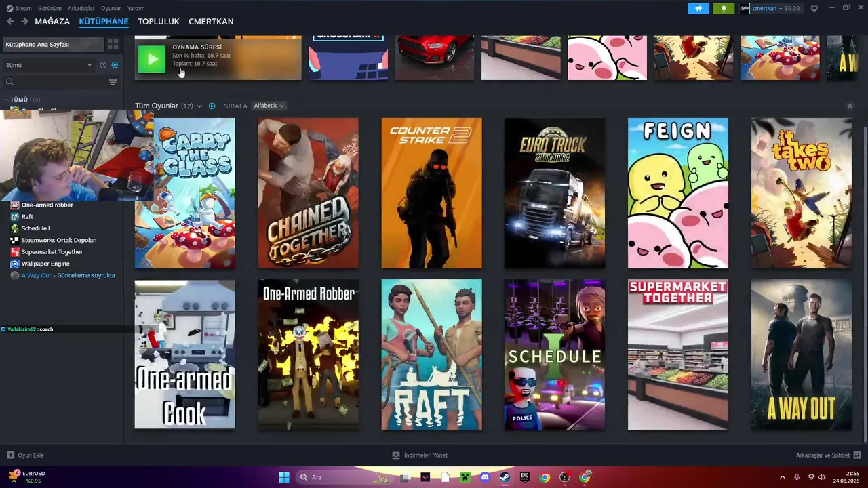Open the Tümü filter dropdown in sidebar

[49, 65]
